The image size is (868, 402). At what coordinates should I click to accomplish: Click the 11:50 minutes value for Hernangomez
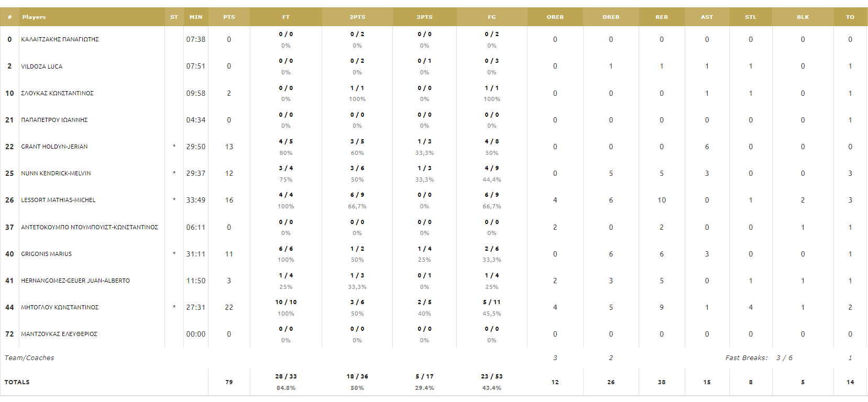point(196,281)
